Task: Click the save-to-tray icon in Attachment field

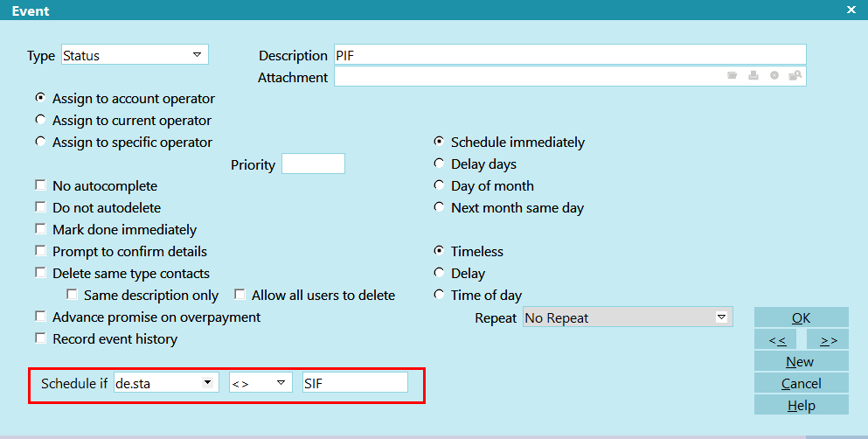Action: (x=753, y=76)
